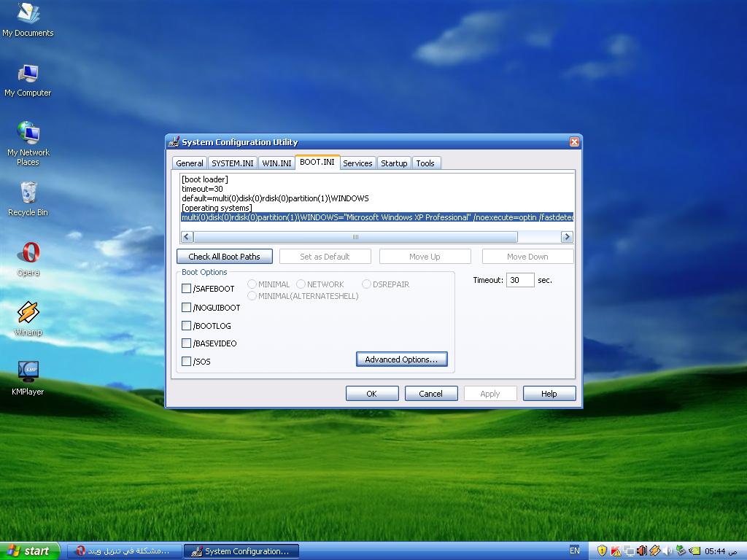Select the "timeout=30" line

[x=202, y=189]
